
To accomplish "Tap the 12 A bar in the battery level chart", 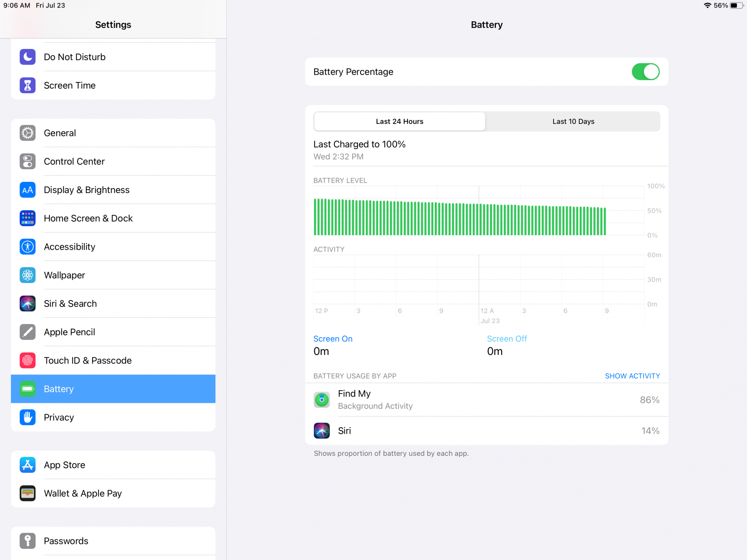I will (x=481, y=219).
